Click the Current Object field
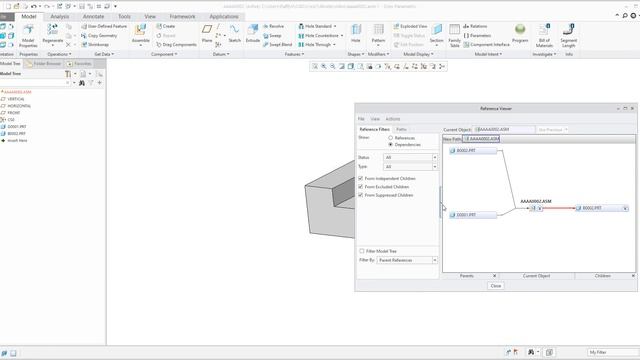Viewport: 640px width, 360px height. [504, 129]
